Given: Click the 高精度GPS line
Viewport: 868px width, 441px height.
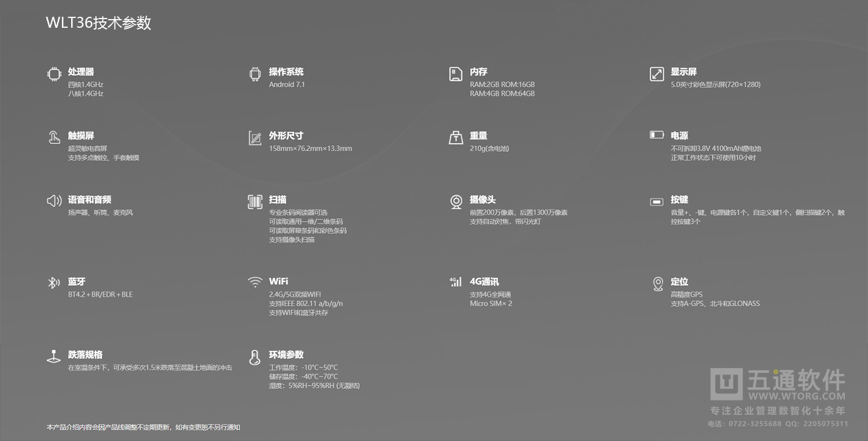Looking at the screenshot, I should click(x=687, y=295).
